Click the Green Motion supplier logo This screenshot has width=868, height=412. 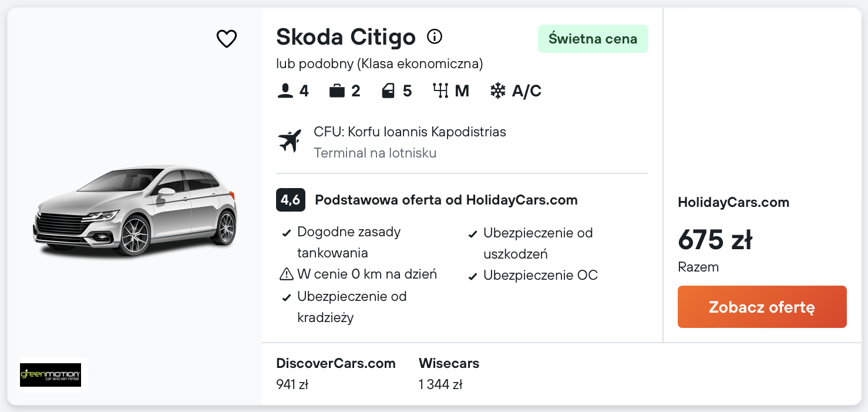click(x=51, y=374)
